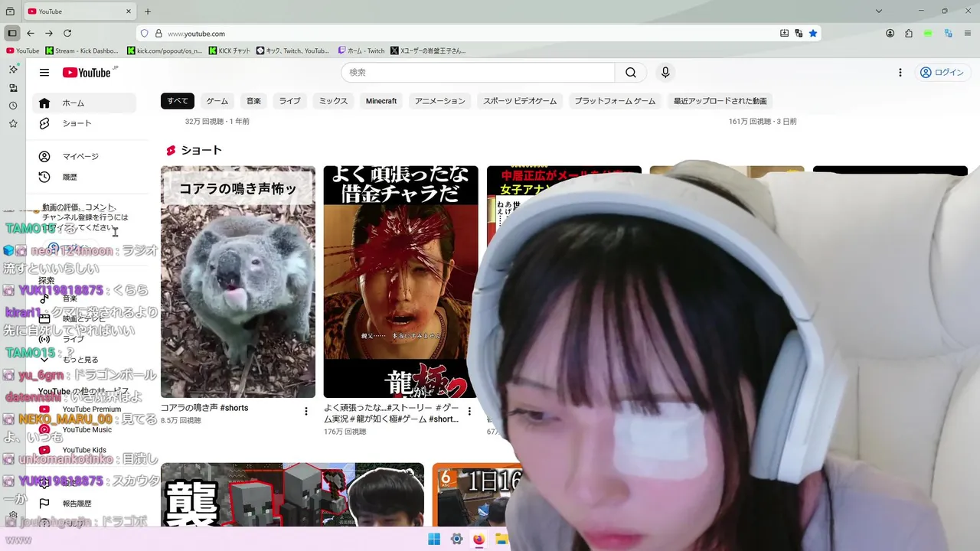Open the kick.com/popout bookmark
This screenshot has width=980, height=551.
point(165,51)
